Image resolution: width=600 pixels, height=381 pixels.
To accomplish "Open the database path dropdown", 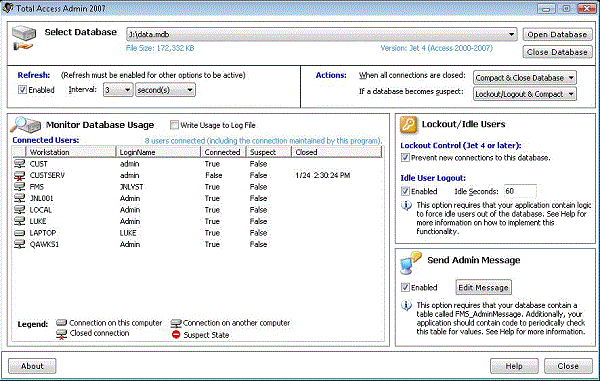I will 511,34.
